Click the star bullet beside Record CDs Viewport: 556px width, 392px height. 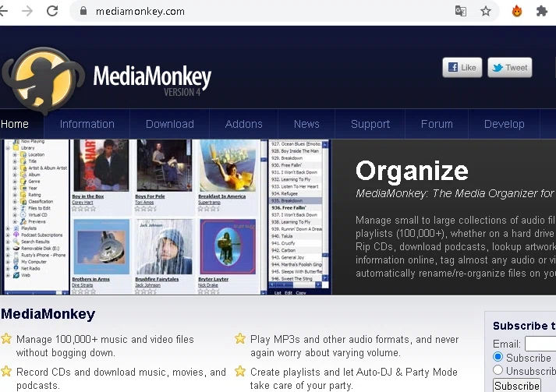point(6,372)
